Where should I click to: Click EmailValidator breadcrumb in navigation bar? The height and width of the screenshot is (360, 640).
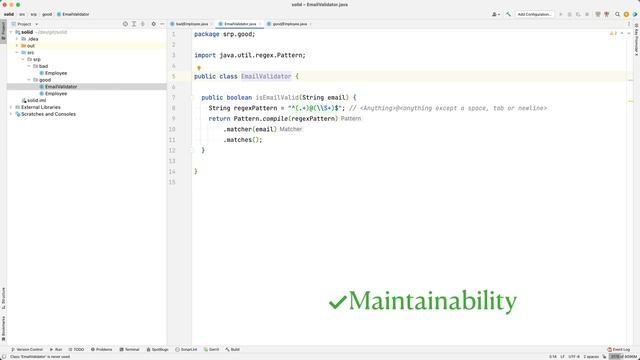[73, 14]
